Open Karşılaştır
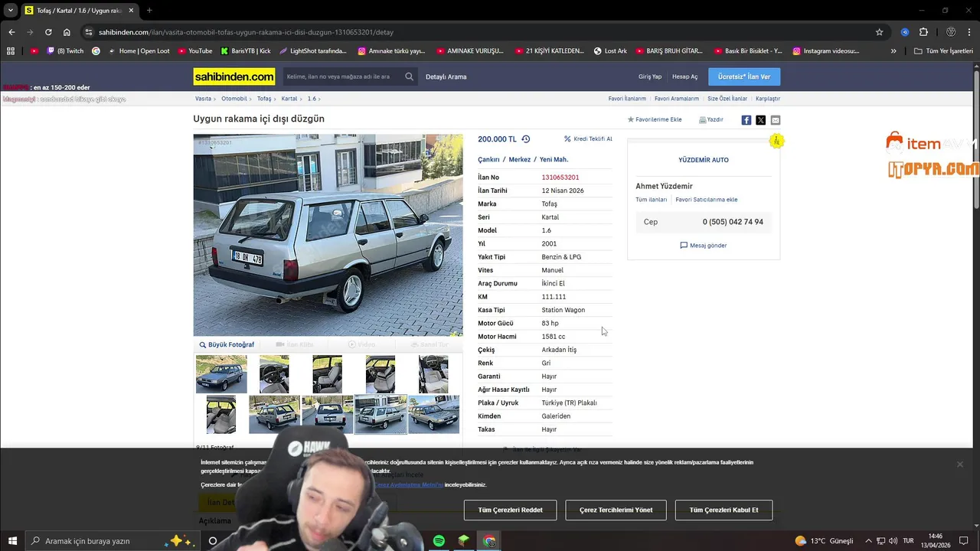The width and height of the screenshot is (980, 551). 768,99
